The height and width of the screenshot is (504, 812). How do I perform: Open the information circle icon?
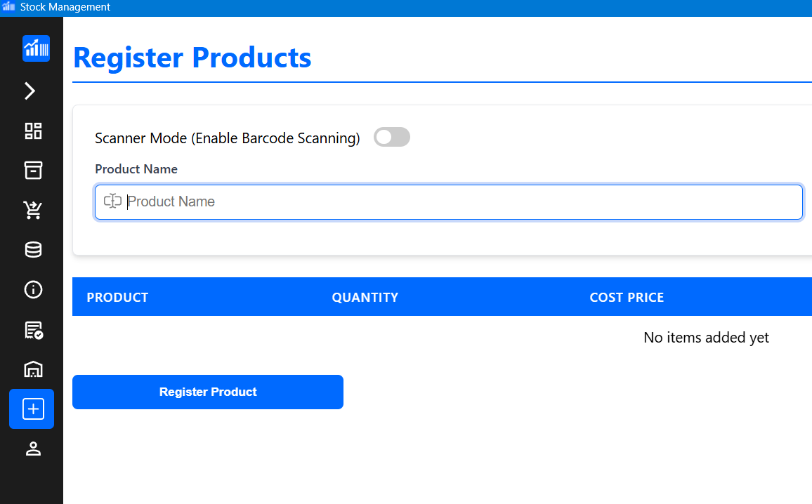pyautogui.click(x=33, y=289)
